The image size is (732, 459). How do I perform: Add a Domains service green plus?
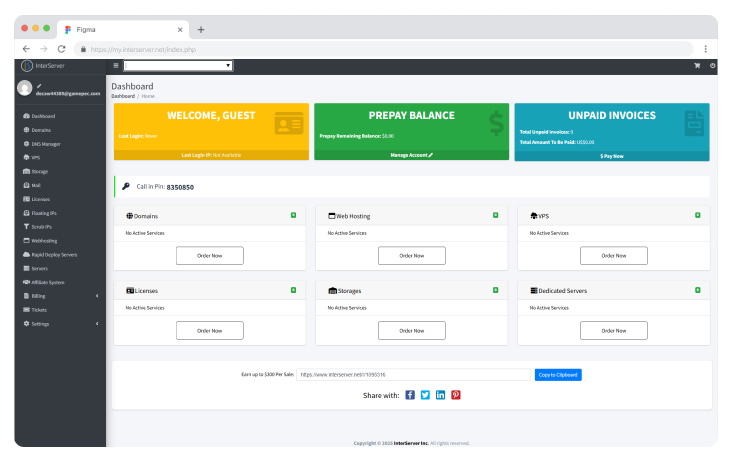[294, 215]
